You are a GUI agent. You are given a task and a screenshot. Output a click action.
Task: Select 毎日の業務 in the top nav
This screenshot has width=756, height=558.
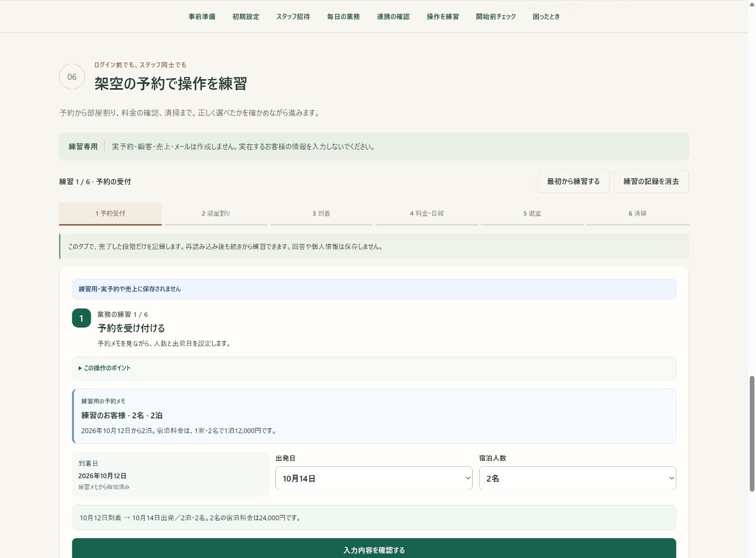(343, 16)
